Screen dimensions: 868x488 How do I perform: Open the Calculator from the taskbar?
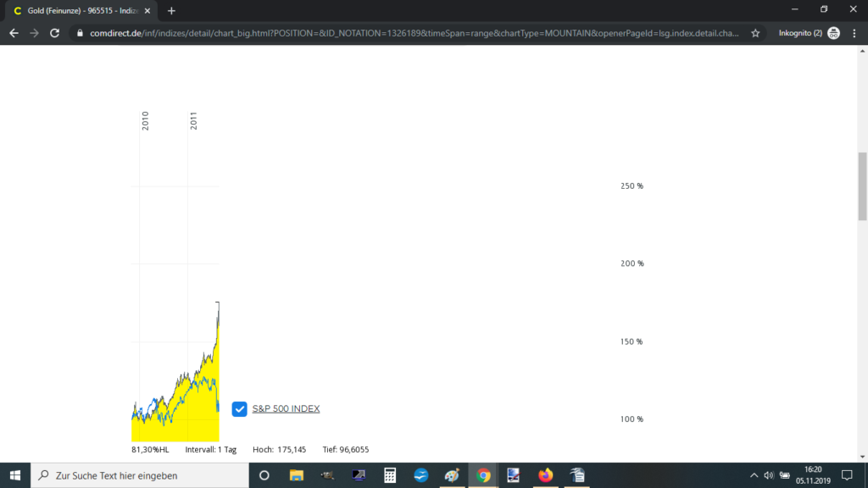tap(390, 475)
